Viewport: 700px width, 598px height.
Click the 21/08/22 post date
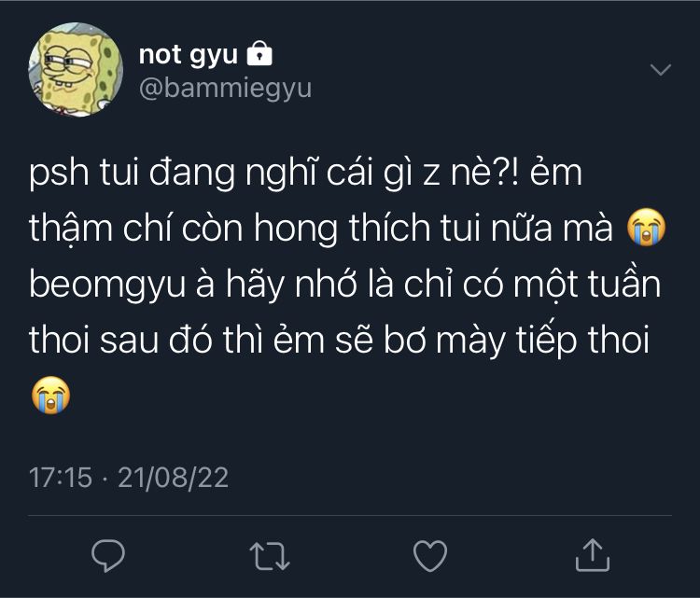(174, 478)
